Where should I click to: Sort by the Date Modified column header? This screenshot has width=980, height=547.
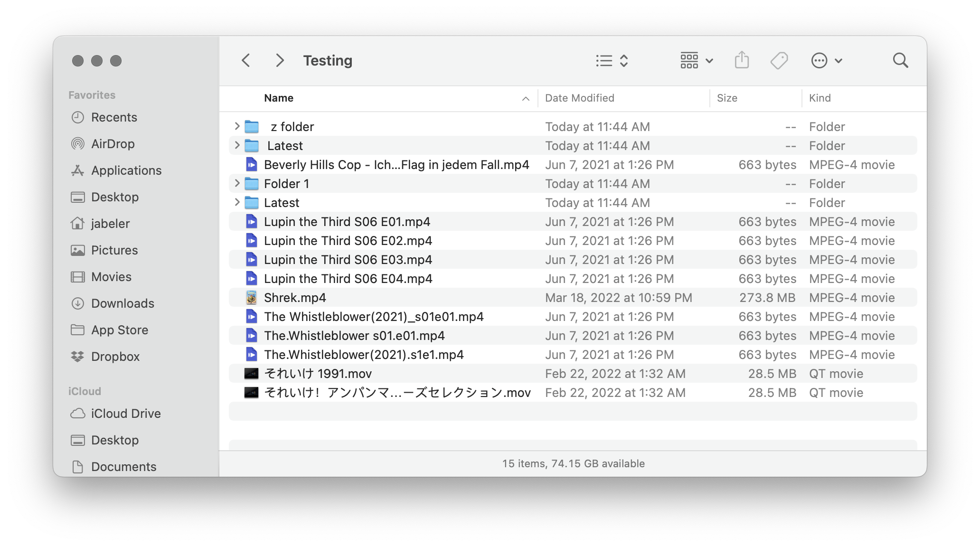click(579, 98)
